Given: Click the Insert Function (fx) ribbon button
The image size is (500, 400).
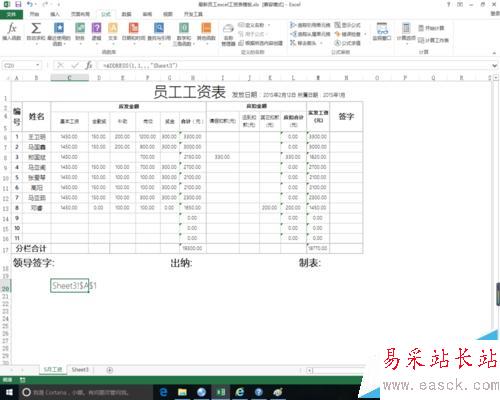Looking at the screenshot, I should (12, 32).
